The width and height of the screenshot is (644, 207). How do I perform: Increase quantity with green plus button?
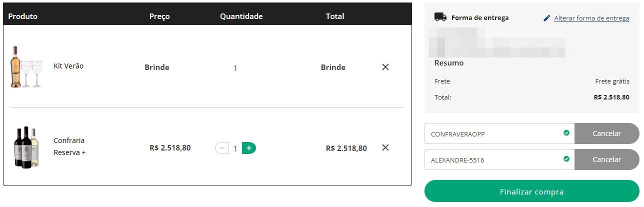click(x=249, y=148)
